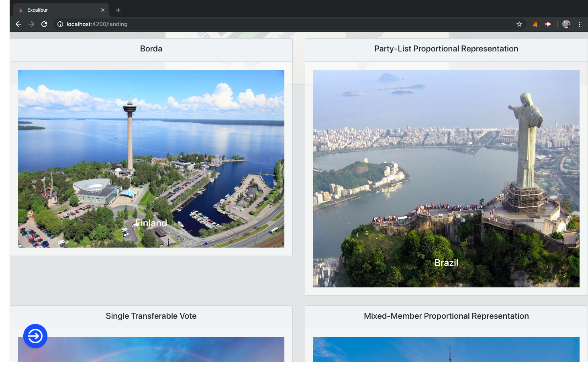The image size is (588, 373).
Task: Select the Single Transferable Vote header
Action: click(151, 317)
